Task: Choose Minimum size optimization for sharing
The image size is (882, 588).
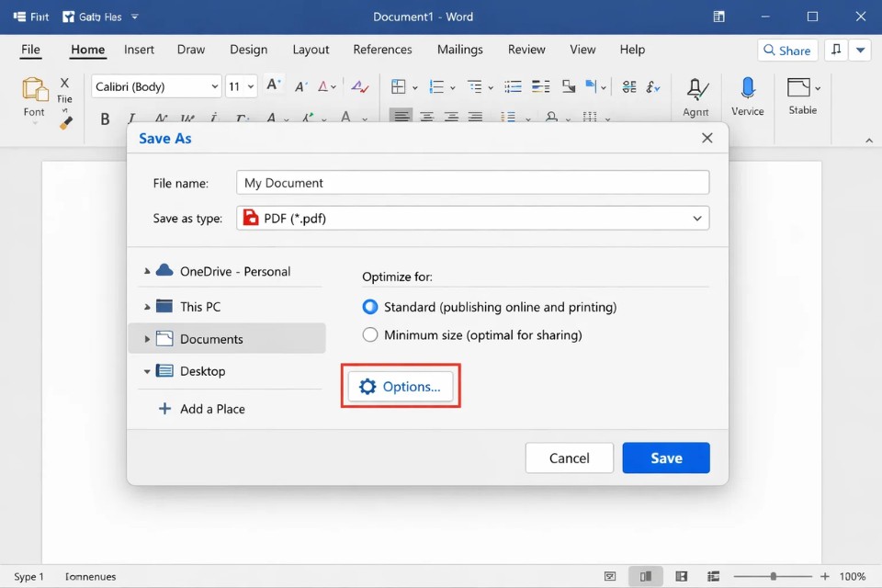Action: tap(369, 335)
